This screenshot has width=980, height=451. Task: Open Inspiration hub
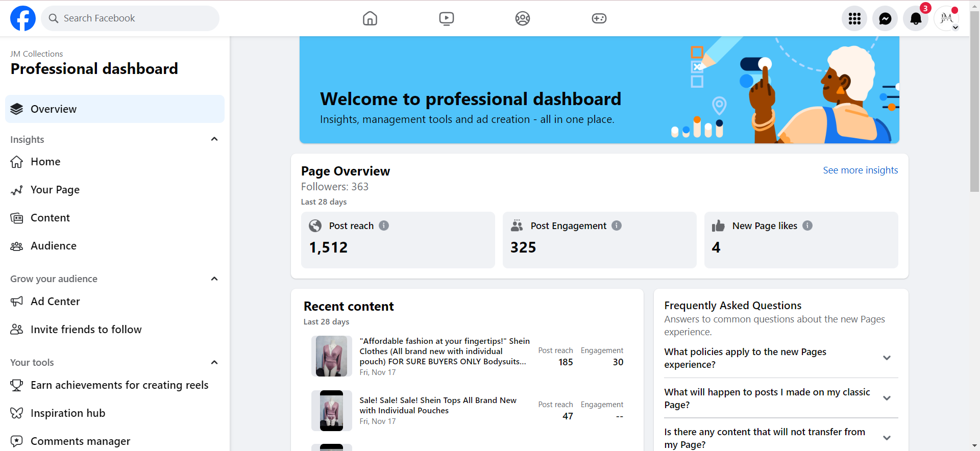[115, 413]
